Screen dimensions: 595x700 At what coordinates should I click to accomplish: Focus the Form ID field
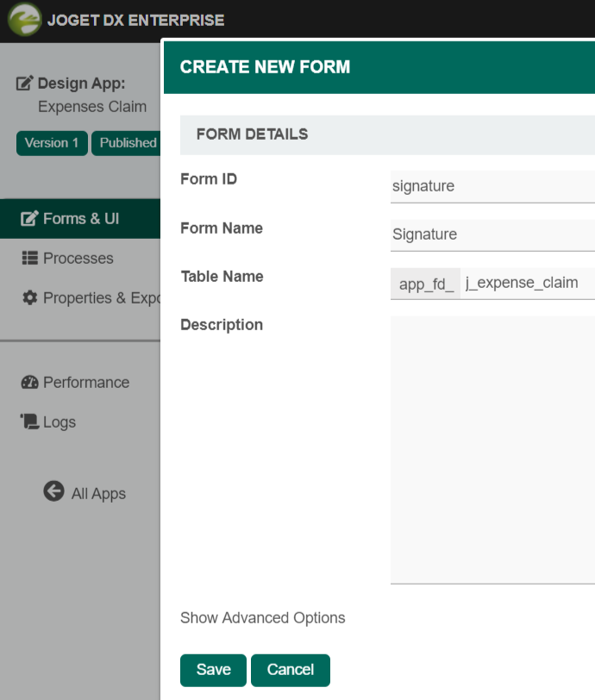492,186
